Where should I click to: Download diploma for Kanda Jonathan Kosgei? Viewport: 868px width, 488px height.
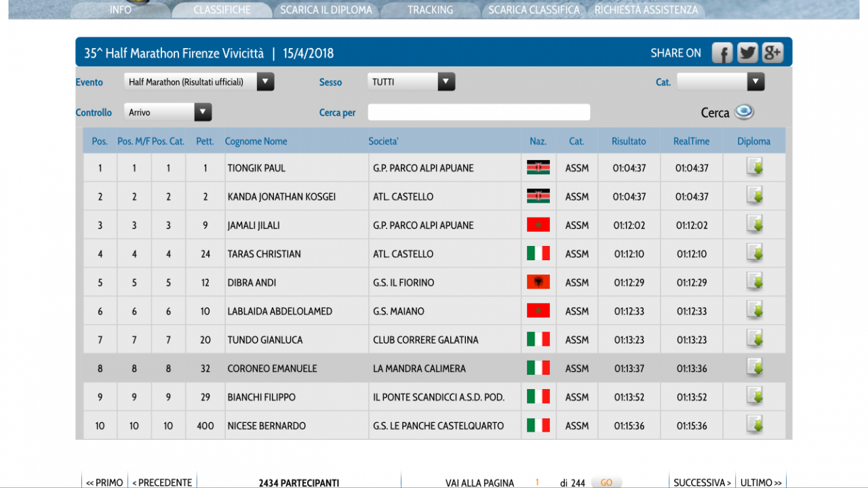[x=754, y=196]
